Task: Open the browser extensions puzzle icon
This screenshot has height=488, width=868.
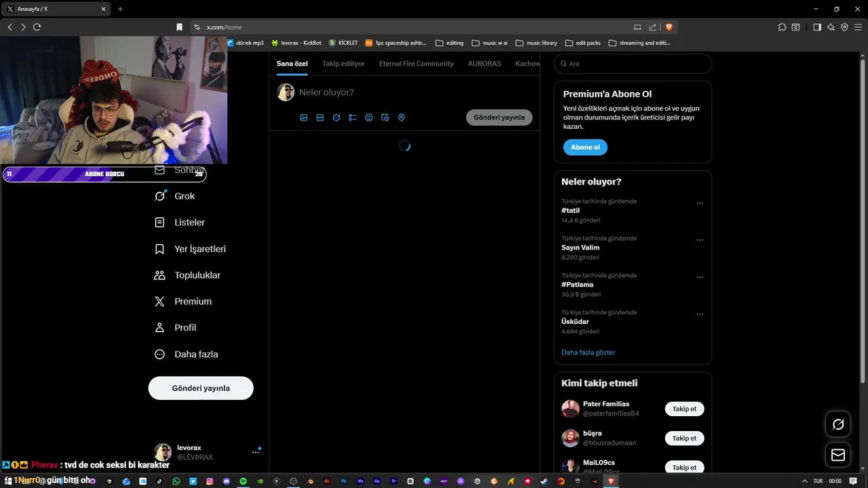Action: [782, 27]
